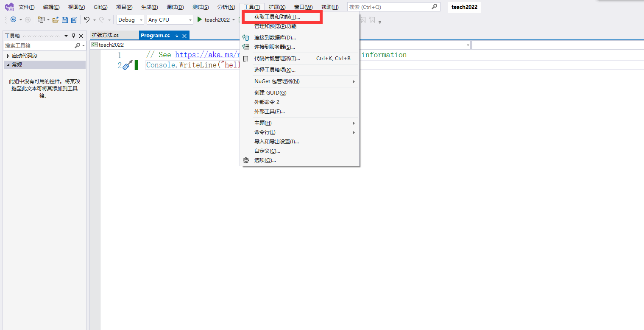The width and height of the screenshot is (644, 330).
Task: Expand the 启动代码段 toolbox group
Action: [x=8, y=56]
